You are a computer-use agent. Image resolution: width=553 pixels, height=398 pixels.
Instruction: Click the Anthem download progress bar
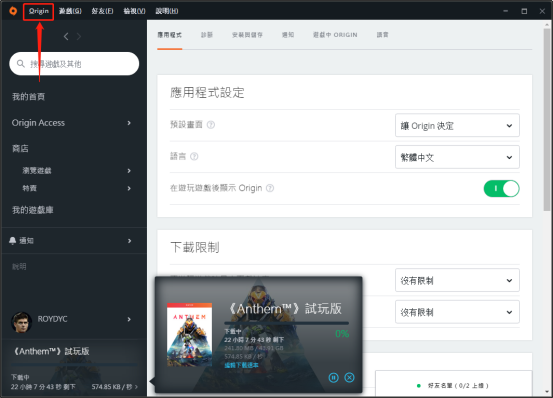[x=286, y=323]
